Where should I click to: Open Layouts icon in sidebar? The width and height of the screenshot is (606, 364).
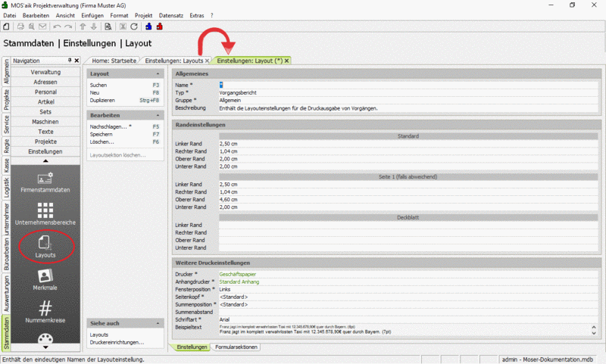(45, 247)
